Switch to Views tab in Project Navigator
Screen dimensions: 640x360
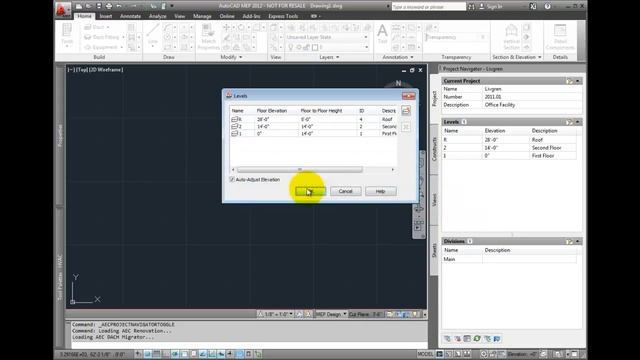tap(434, 200)
